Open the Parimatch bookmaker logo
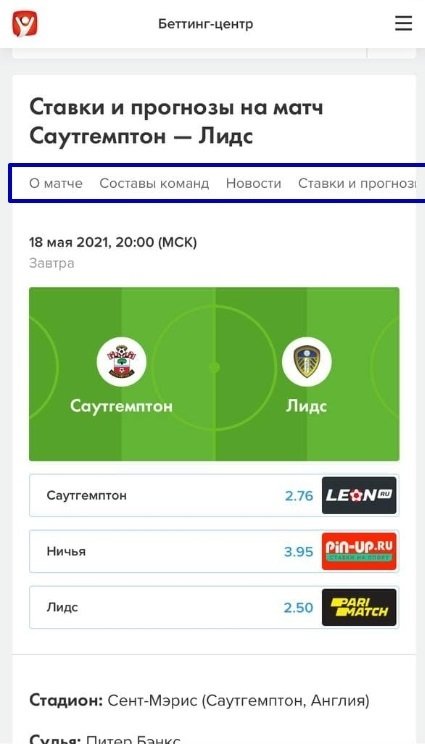425x744 pixels. 359,607
